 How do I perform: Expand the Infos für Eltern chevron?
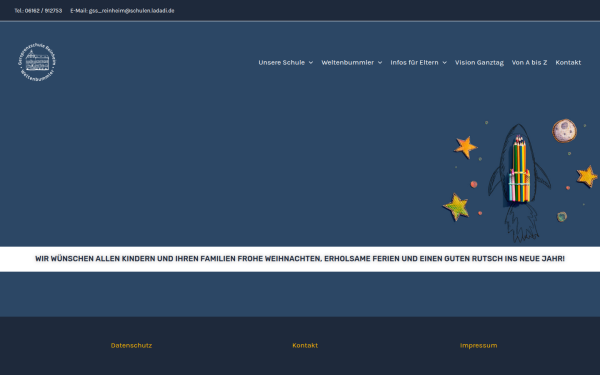tap(444, 63)
